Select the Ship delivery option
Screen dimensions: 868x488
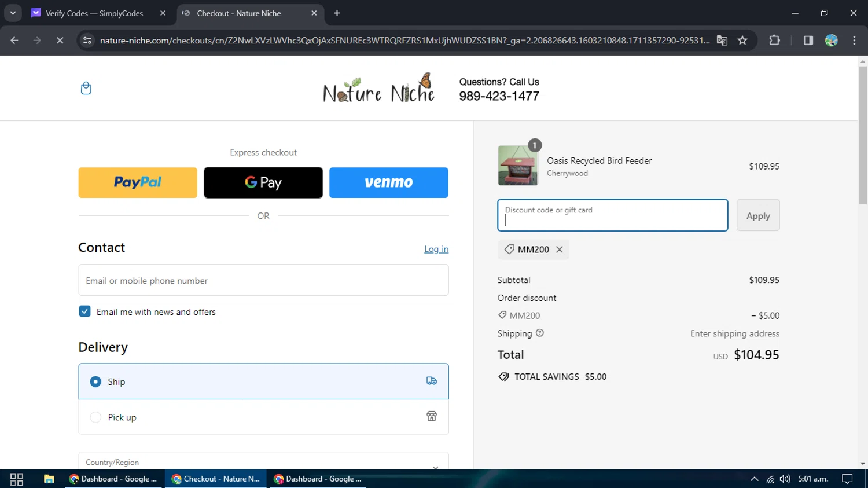click(x=263, y=381)
